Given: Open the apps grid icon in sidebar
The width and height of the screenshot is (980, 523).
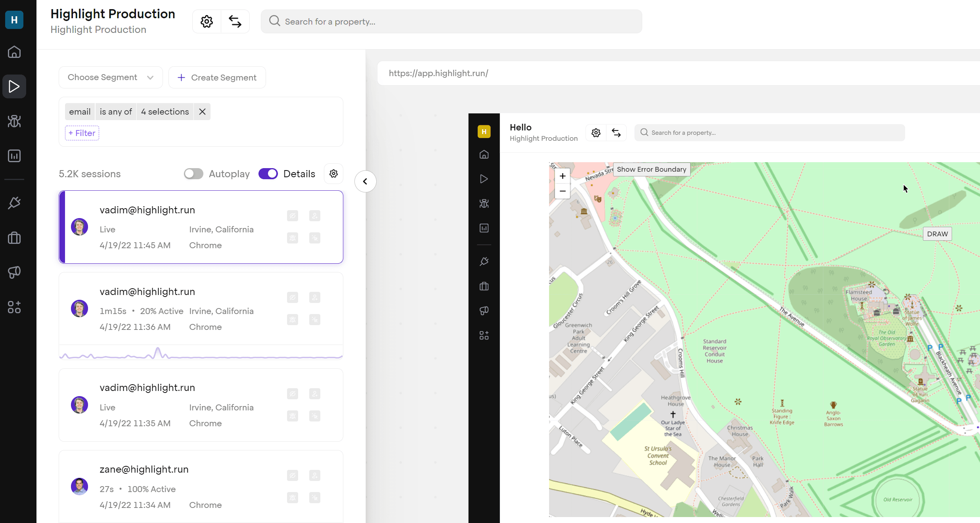Looking at the screenshot, I should [x=14, y=307].
